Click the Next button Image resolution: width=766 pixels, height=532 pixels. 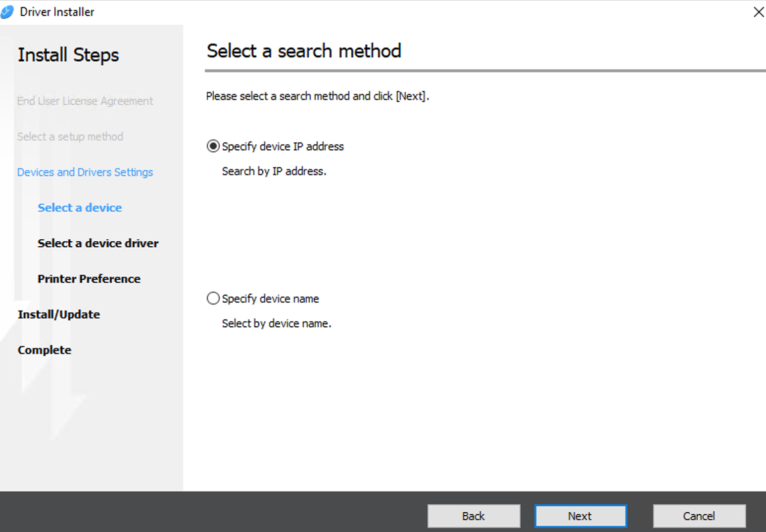pyautogui.click(x=580, y=516)
